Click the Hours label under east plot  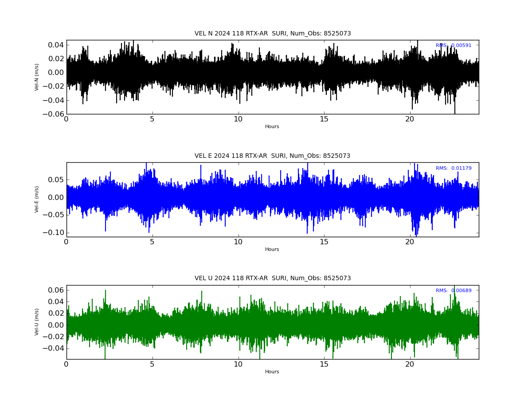point(272,250)
